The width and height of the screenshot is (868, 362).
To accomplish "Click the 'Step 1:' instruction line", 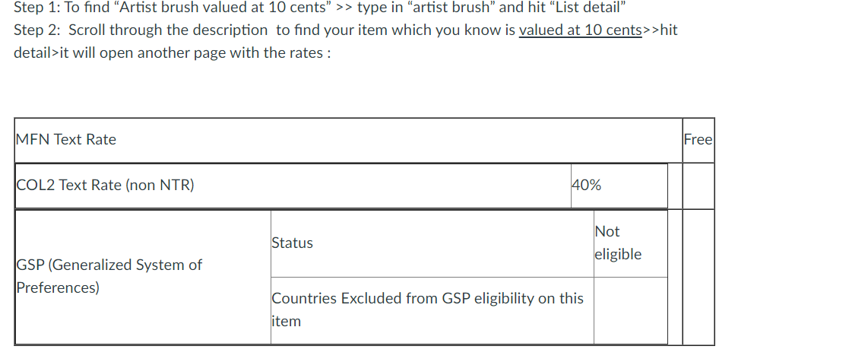I will click(x=319, y=7).
